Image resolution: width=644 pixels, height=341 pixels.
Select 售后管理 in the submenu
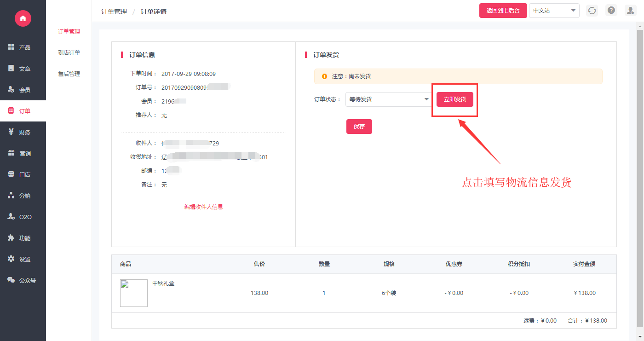(x=69, y=74)
